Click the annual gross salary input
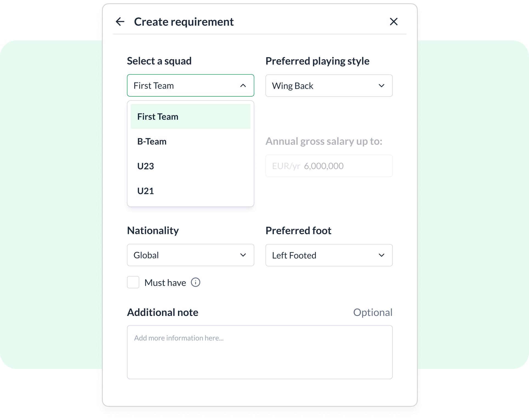Image resolution: width=529 pixels, height=420 pixels. pyautogui.click(x=329, y=166)
